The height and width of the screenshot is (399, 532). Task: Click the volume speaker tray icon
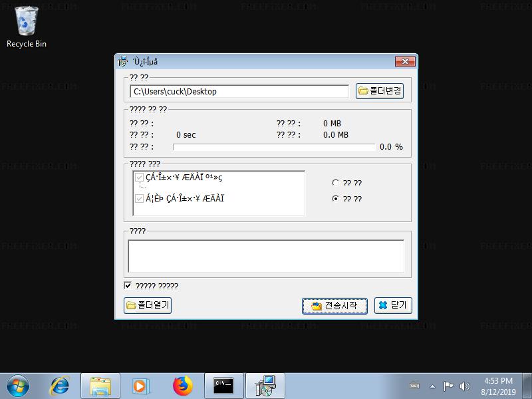(x=464, y=386)
